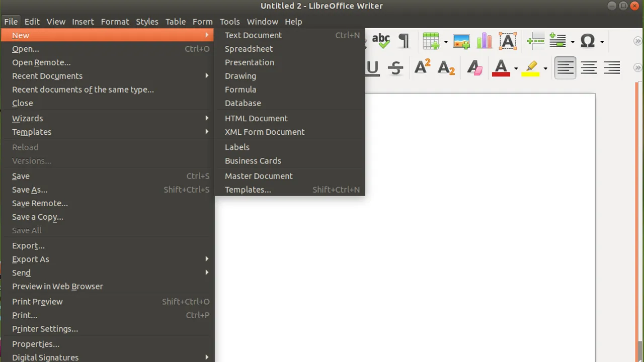Toggle Strikethrough formatting
644x362 pixels.
(396, 68)
